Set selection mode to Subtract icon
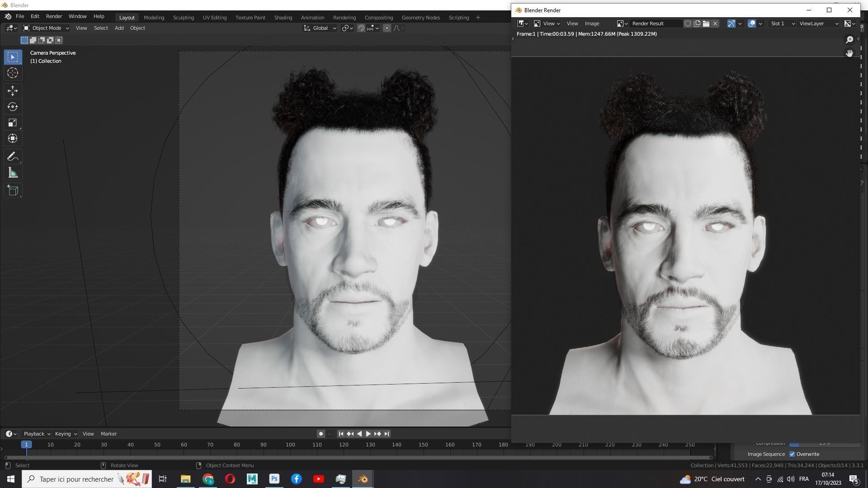The image size is (868, 488). pyautogui.click(x=42, y=40)
